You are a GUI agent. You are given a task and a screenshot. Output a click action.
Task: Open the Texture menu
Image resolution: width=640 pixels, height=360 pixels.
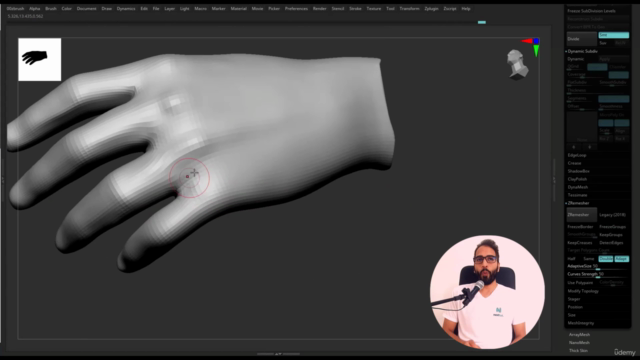pyautogui.click(x=373, y=9)
